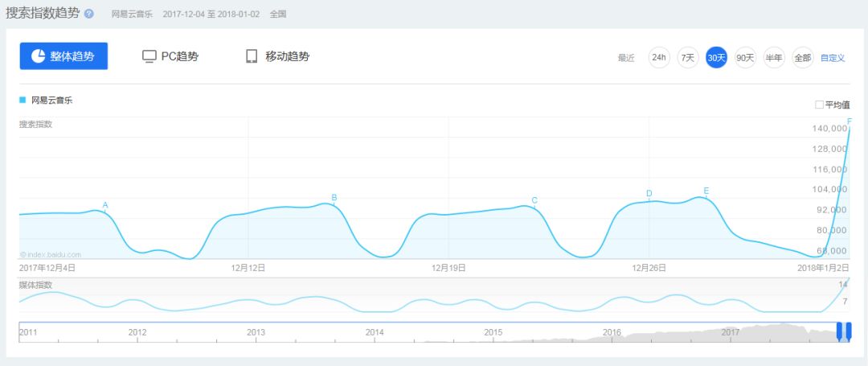868x366 pixels.
Task: Switch to PC趋势 tab
Action: tap(170, 56)
